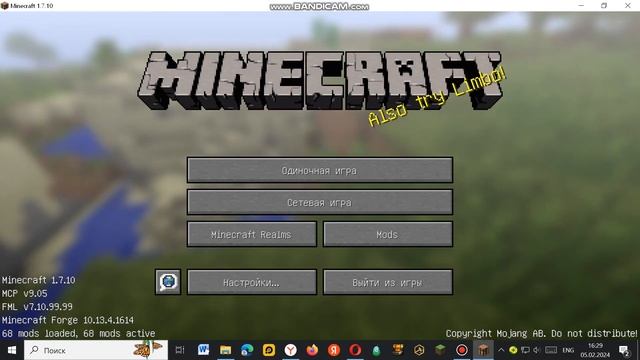Restore down the Minecraft window
Viewport: 640px width, 360px height.
click(x=604, y=6)
